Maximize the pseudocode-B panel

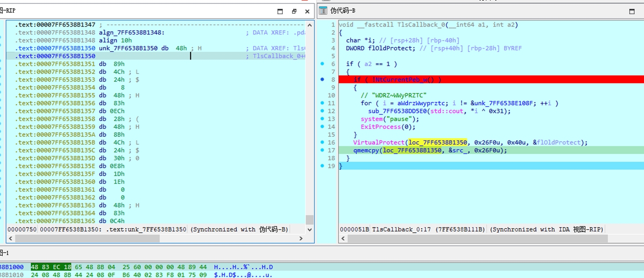[x=632, y=12]
